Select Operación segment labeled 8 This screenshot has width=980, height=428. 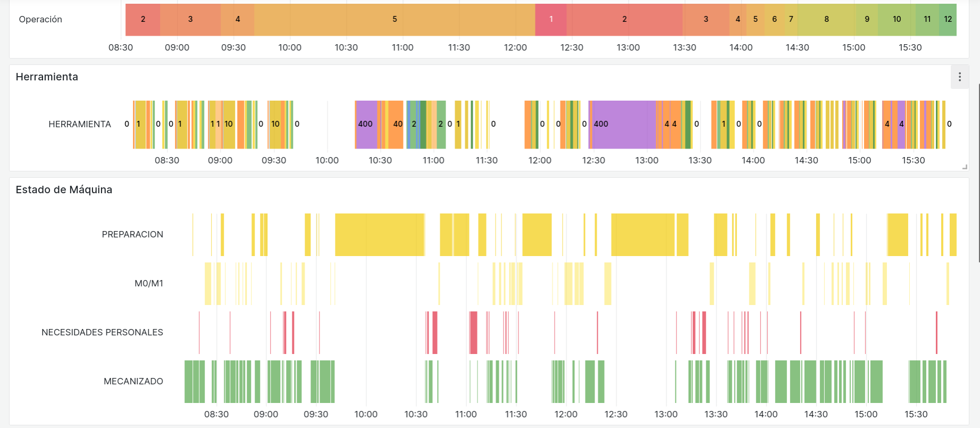pos(826,19)
